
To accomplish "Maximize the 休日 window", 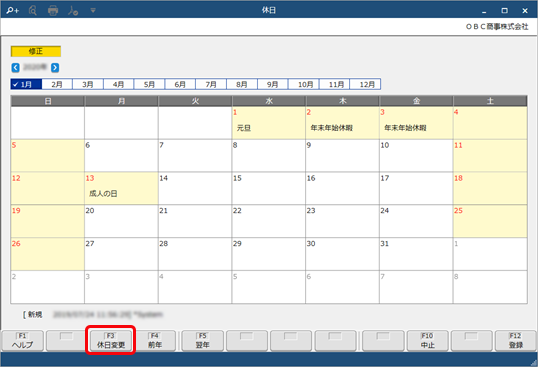I will tap(504, 11).
